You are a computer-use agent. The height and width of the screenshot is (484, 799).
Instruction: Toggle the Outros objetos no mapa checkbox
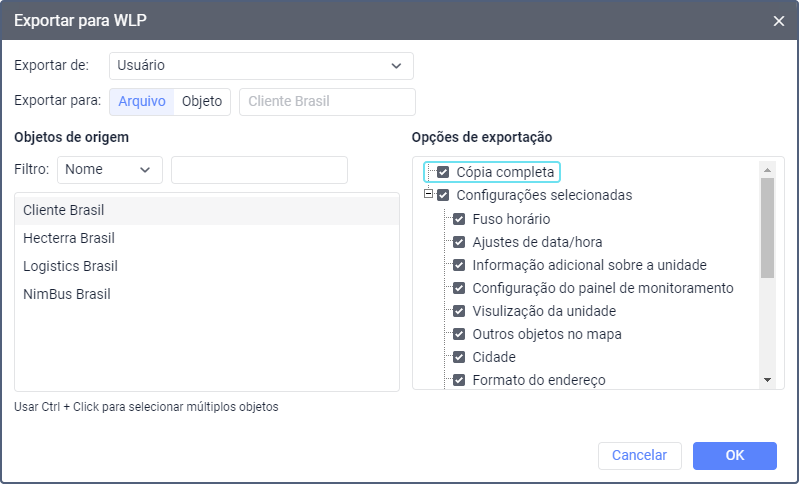tap(459, 334)
